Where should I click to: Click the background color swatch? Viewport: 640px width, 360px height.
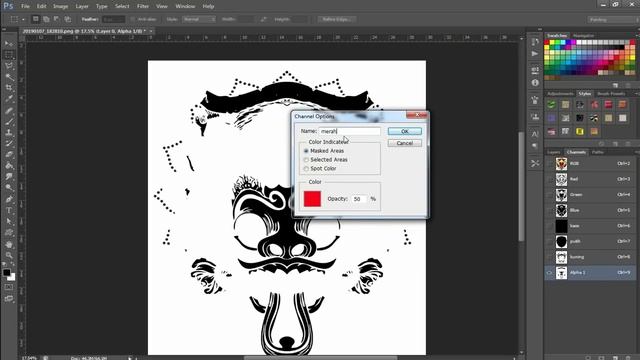[x=11, y=277]
